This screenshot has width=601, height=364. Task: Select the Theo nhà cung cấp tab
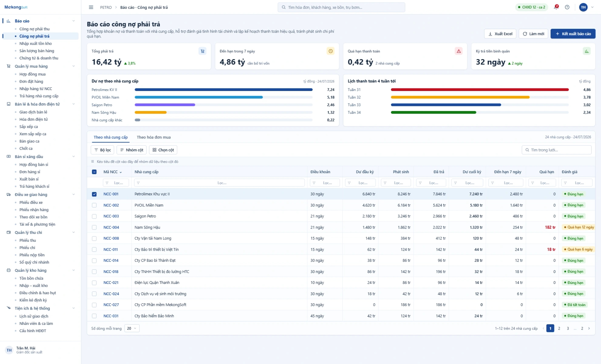pyautogui.click(x=111, y=137)
